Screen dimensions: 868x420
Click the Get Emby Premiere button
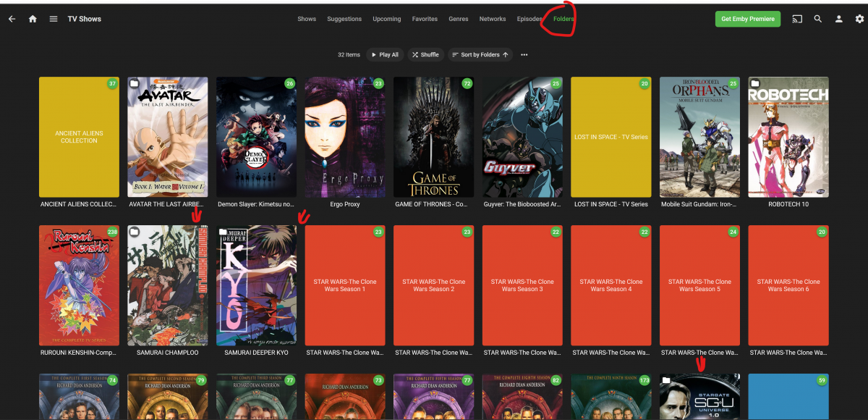[x=748, y=19]
